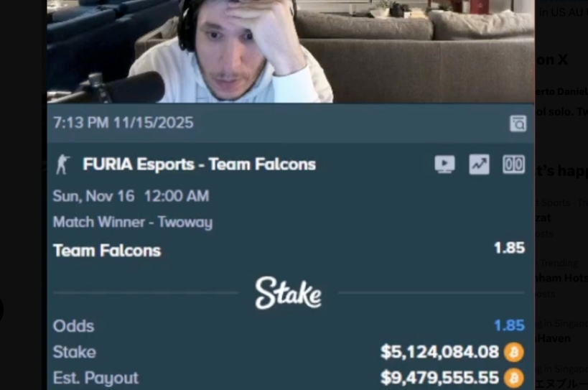Click the Match Winner - Twoway market label
This screenshot has height=390, width=588.
coord(133,222)
